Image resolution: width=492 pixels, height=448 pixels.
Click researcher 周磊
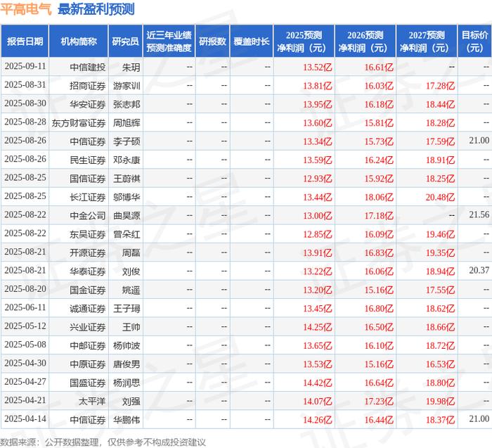(x=131, y=252)
